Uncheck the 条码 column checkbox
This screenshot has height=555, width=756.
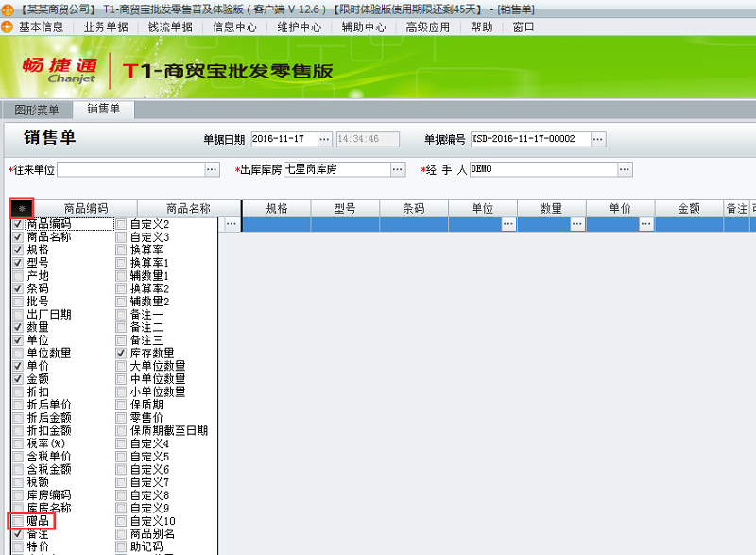pyautogui.click(x=18, y=288)
